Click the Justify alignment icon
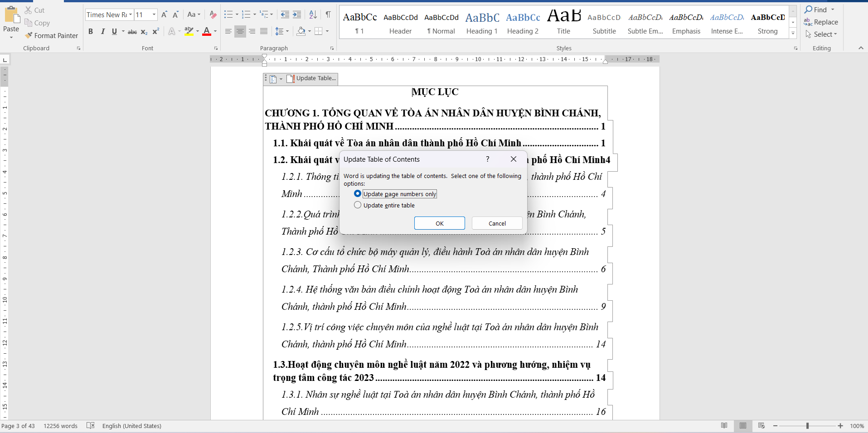 click(264, 31)
